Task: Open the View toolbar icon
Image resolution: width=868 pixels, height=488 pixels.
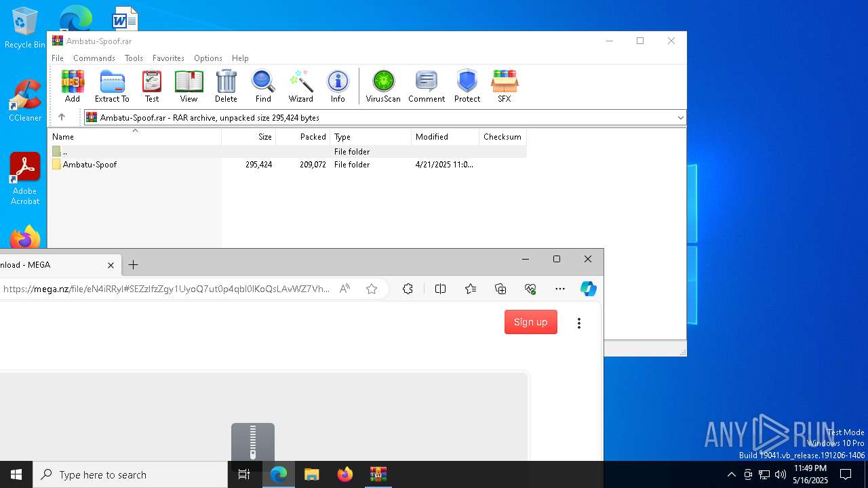Action: [189, 86]
